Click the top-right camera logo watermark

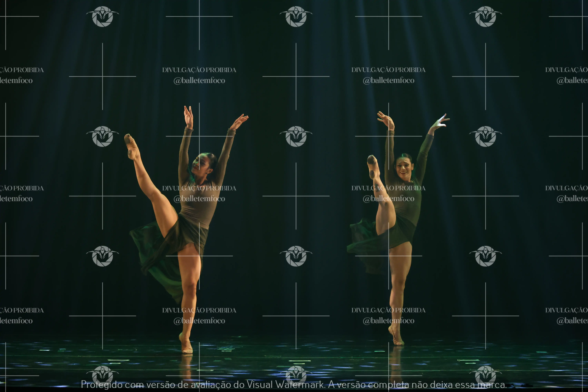(485, 16)
